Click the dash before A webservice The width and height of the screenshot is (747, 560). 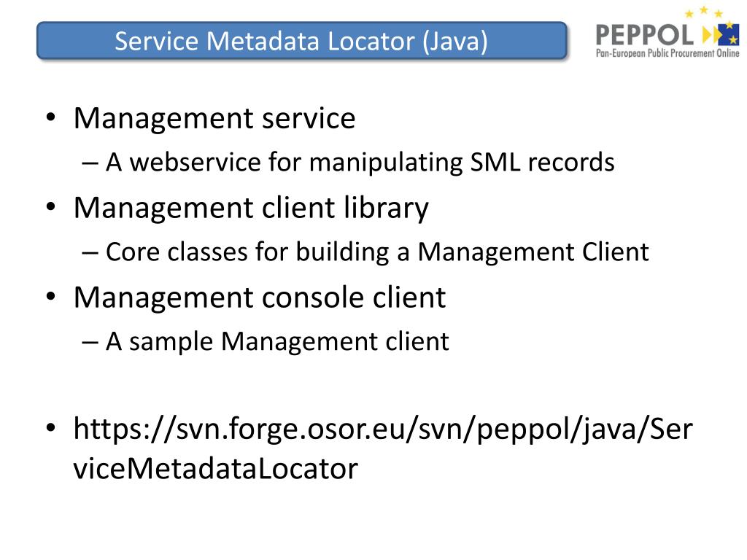coord(90,163)
